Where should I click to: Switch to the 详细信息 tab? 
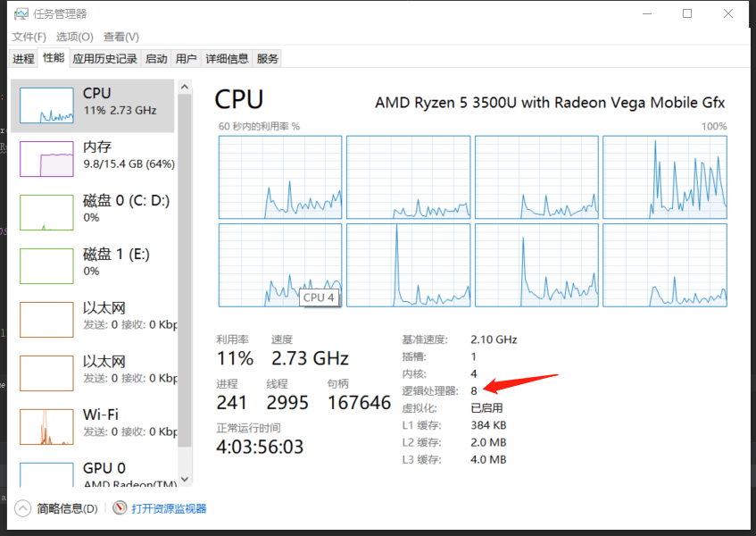[227, 59]
